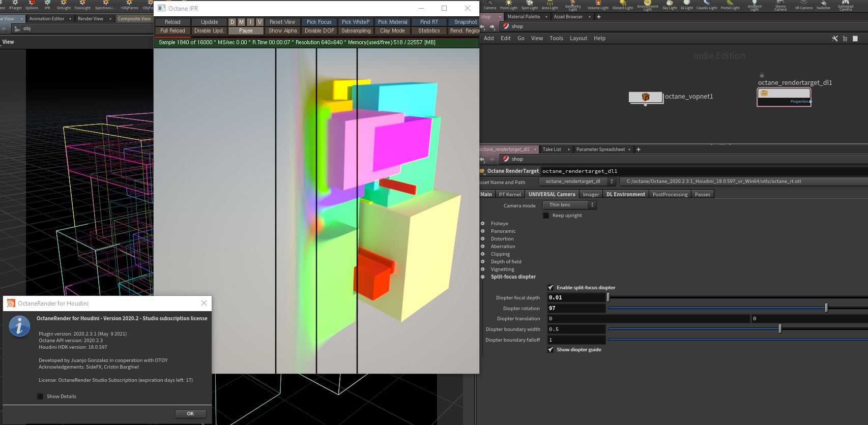Add a Point Light from the shelf

point(508,5)
